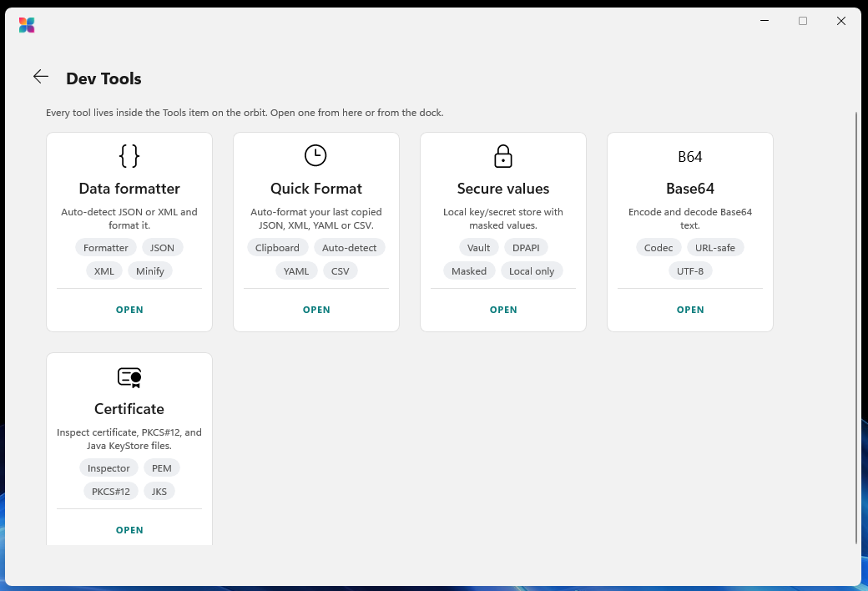Maximize the Dev Tools window
The width and height of the screenshot is (868, 591).
coord(803,21)
